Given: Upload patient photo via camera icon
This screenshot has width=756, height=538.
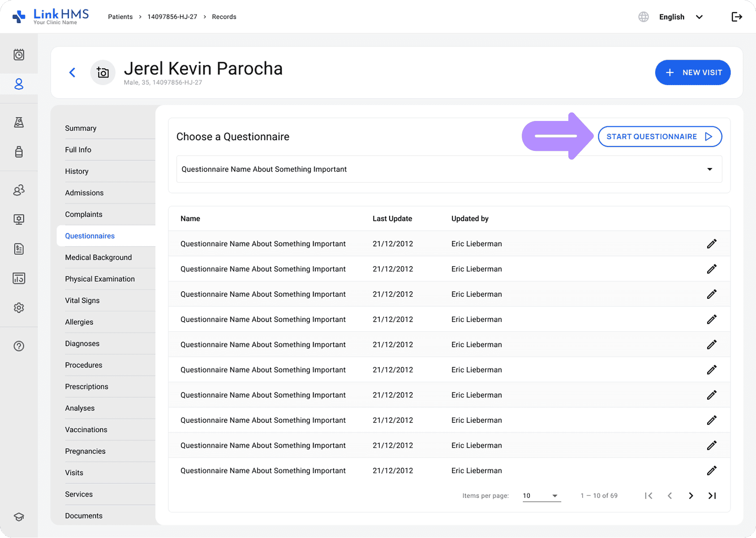Looking at the screenshot, I should click(103, 73).
